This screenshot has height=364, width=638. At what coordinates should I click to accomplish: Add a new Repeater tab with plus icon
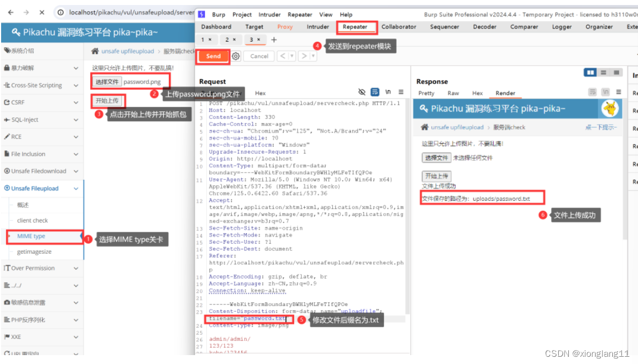click(x=274, y=40)
